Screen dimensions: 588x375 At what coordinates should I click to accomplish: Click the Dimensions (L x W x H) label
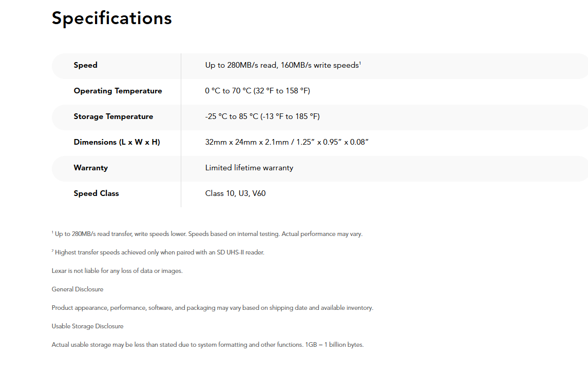pyautogui.click(x=117, y=142)
